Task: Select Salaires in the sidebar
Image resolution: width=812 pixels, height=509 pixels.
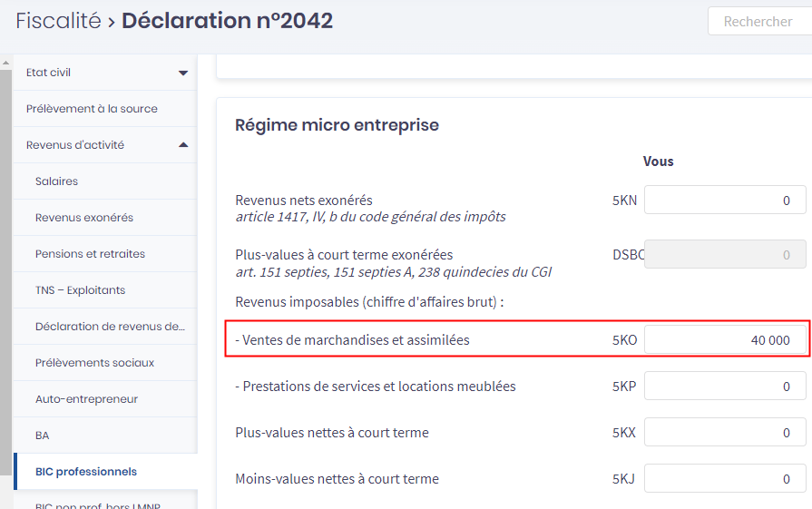Action: click(56, 181)
